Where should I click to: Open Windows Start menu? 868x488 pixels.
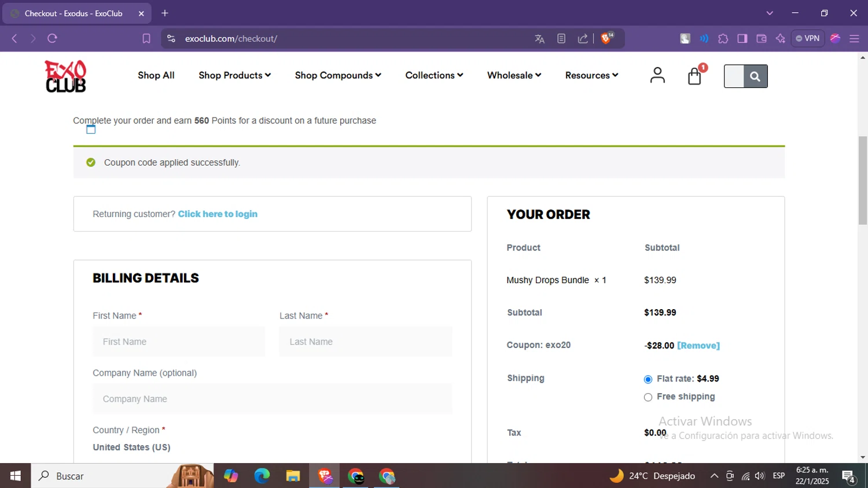click(16, 476)
